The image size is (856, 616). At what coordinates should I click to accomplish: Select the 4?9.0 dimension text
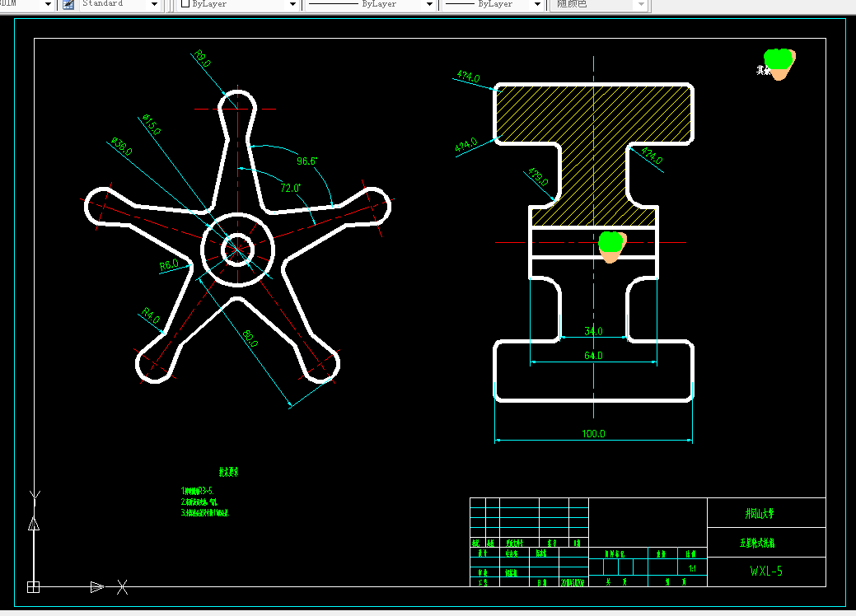pyautogui.click(x=538, y=177)
